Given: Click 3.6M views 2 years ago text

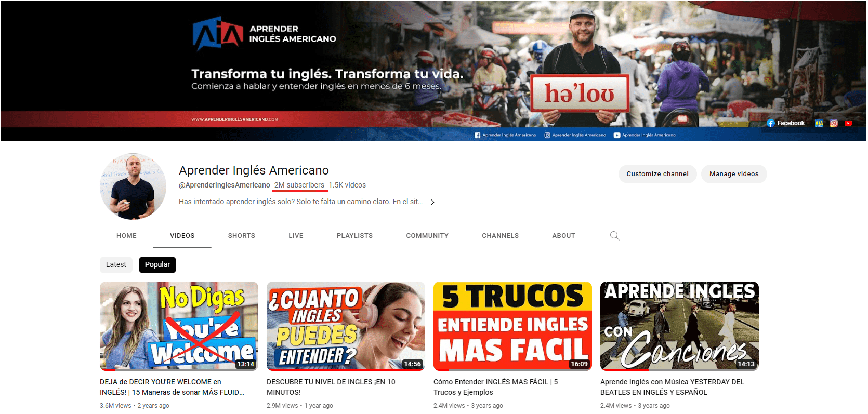Looking at the screenshot, I should pyautogui.click(x=135, y=406).
